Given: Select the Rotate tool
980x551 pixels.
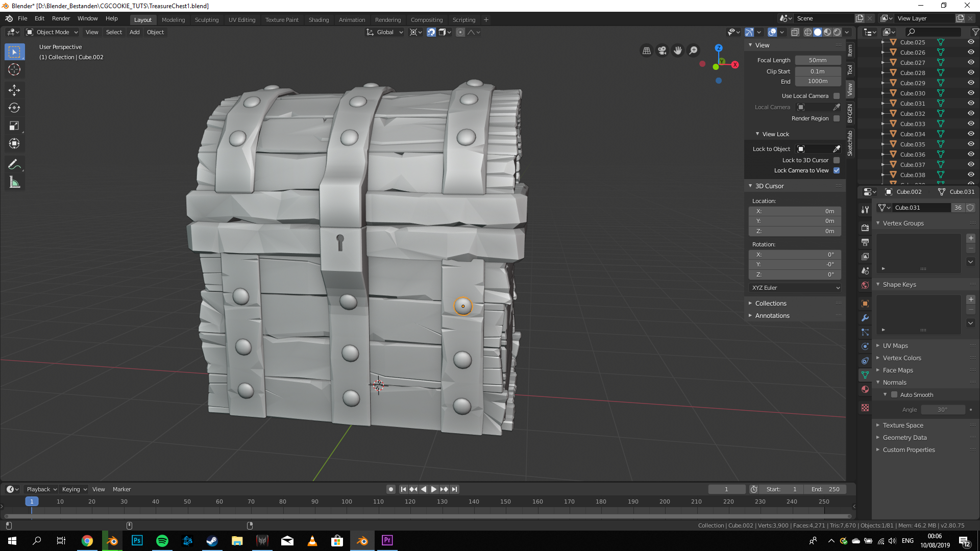Looking at the screenshot, I should click(14, 108).
